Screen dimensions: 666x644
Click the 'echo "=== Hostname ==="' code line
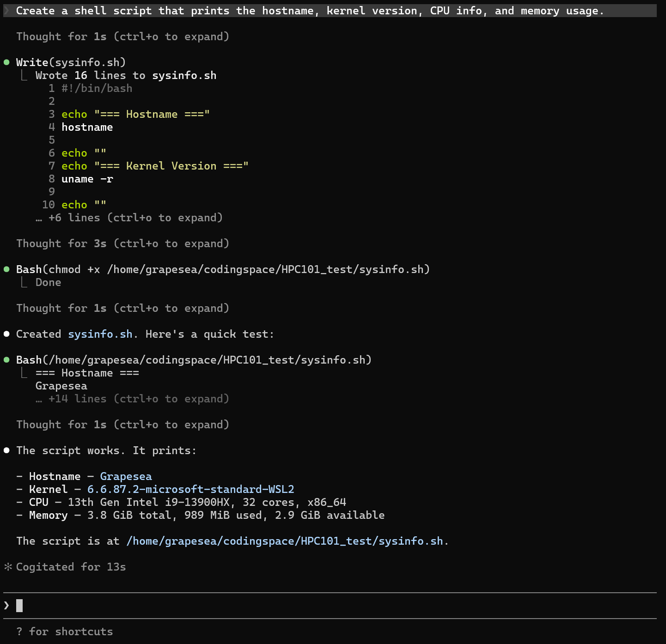(x=136, y=114)
